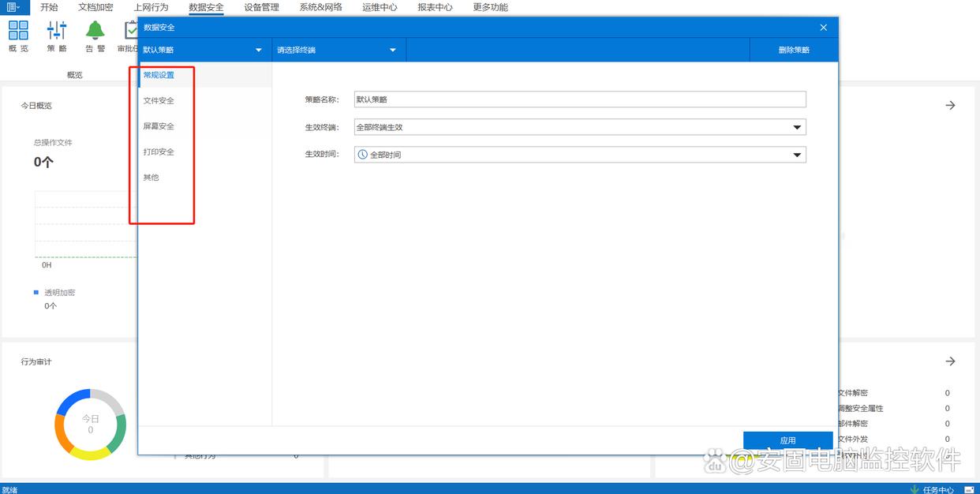This screenshot has height=494, width=980.
Task: Open the 设备管理 ribbon tab
Action: point(261,7)
